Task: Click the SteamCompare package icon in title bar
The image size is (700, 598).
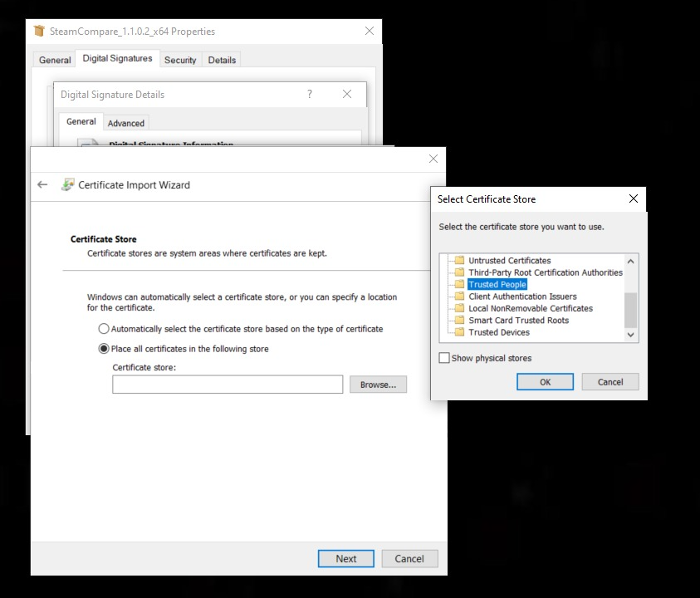Action: [x=39, y=31]
